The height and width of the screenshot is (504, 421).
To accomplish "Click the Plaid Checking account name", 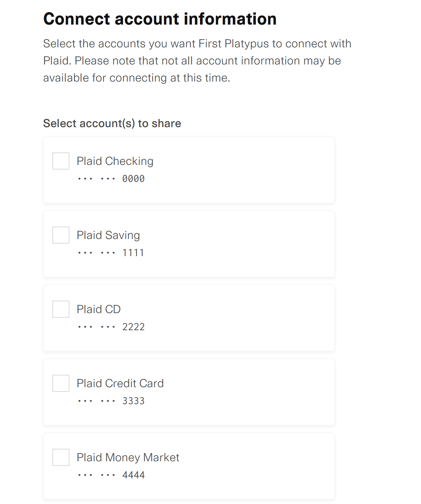I will tap(115, 161).
